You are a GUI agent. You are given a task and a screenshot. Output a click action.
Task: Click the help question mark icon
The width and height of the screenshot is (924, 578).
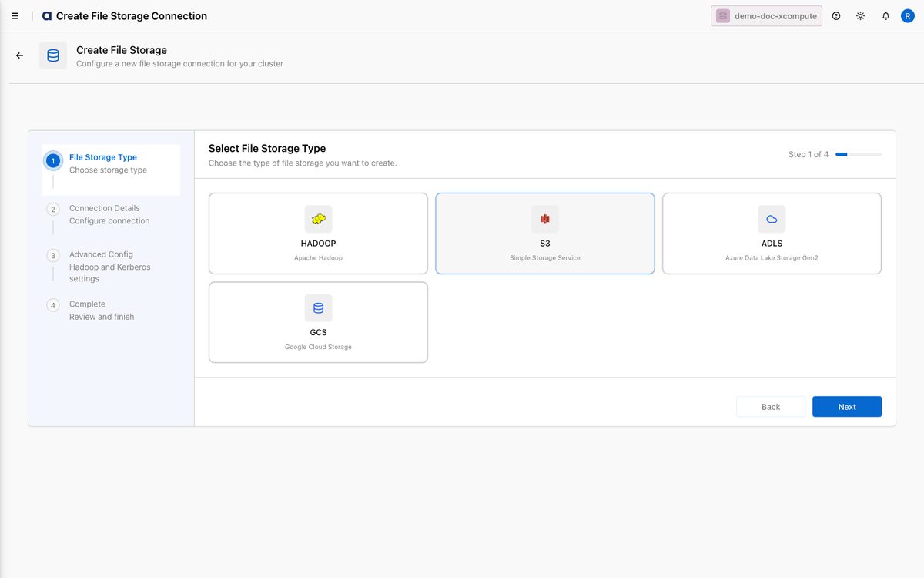(836, 15)
